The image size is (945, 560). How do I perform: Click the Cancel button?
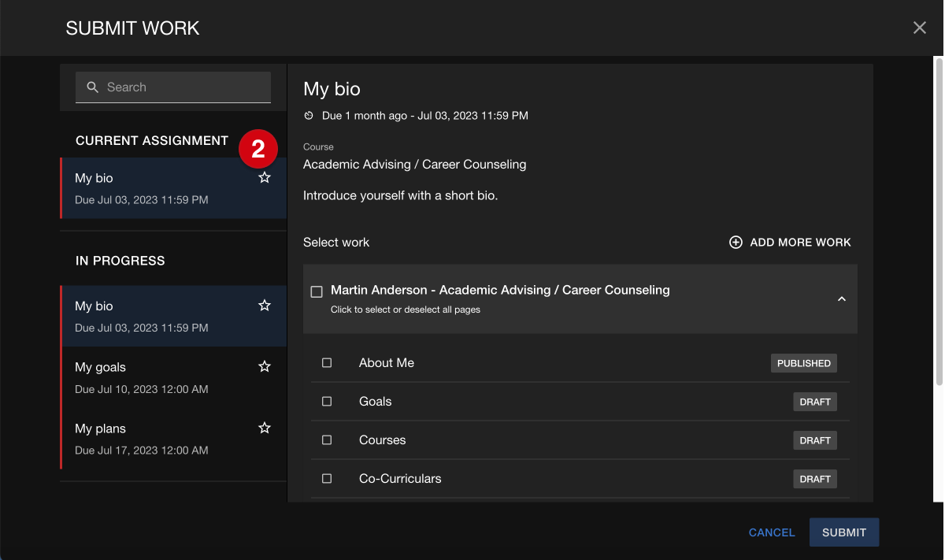(x=772, y=532)
